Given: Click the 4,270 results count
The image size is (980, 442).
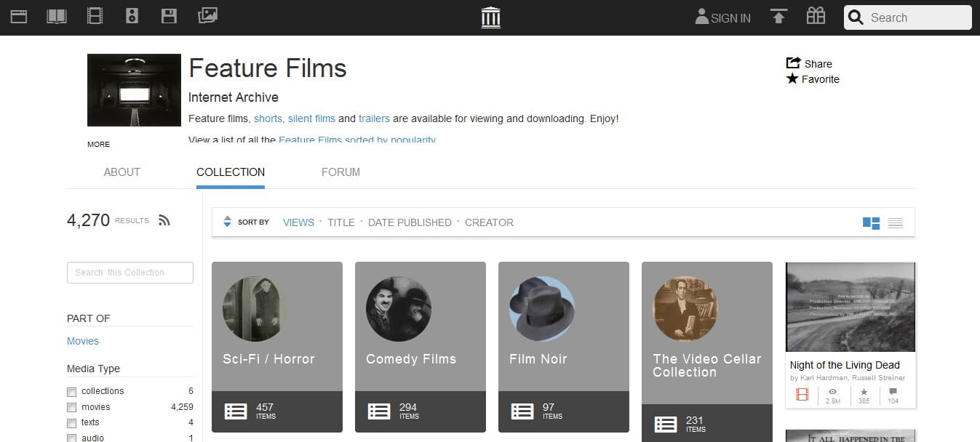Looking at the screenshot, I should pos(88,220).
